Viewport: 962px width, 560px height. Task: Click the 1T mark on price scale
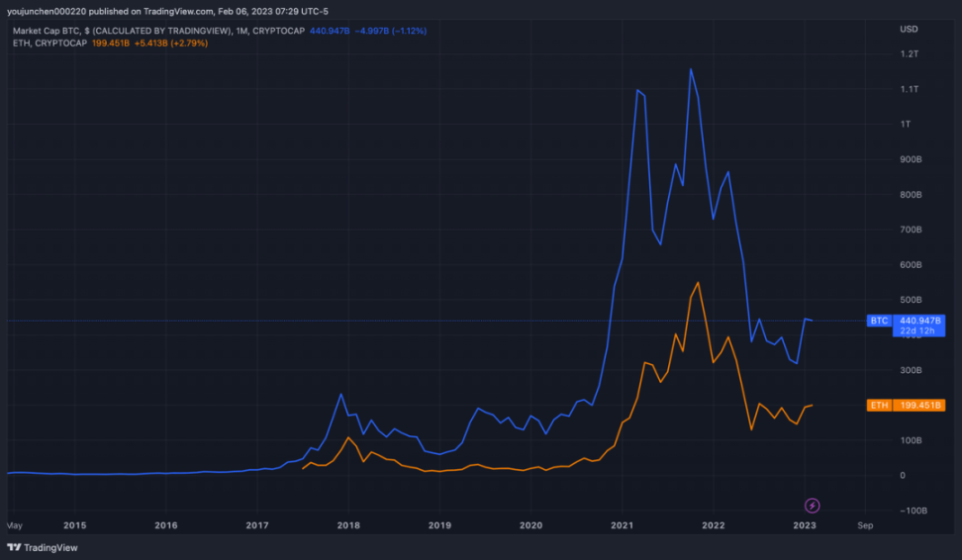(x=905, y=124)
